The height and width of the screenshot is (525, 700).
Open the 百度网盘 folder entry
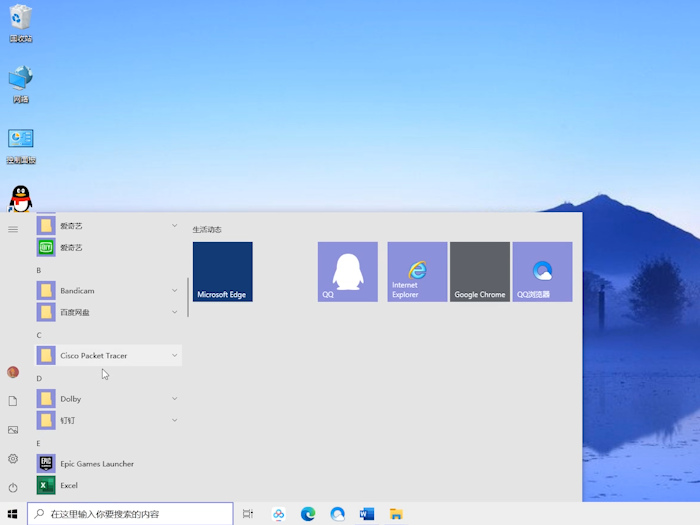[108, 312]
